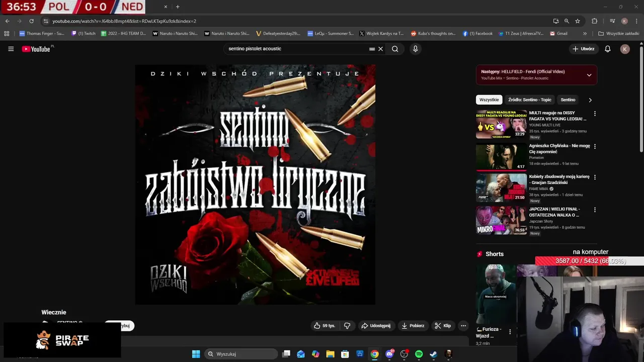
Task: Open options menu for JAPCZAN video
Action: (x=595, y=210)
